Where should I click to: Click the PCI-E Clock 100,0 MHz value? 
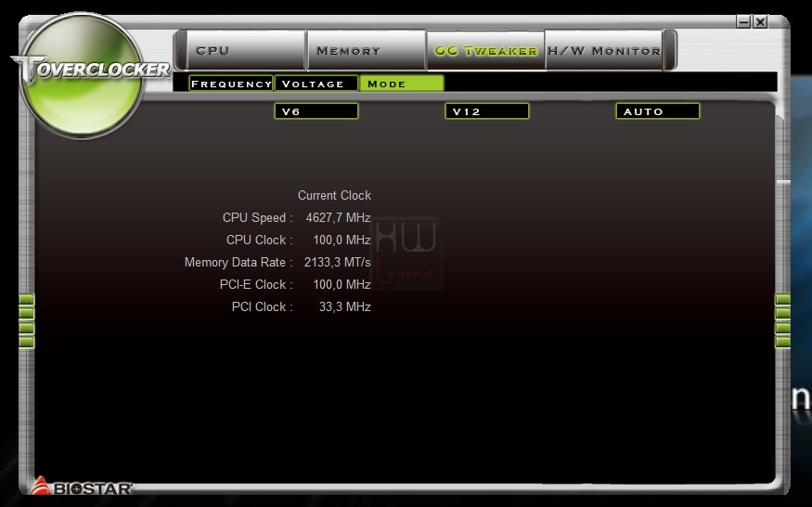click(x=342, y=284)
